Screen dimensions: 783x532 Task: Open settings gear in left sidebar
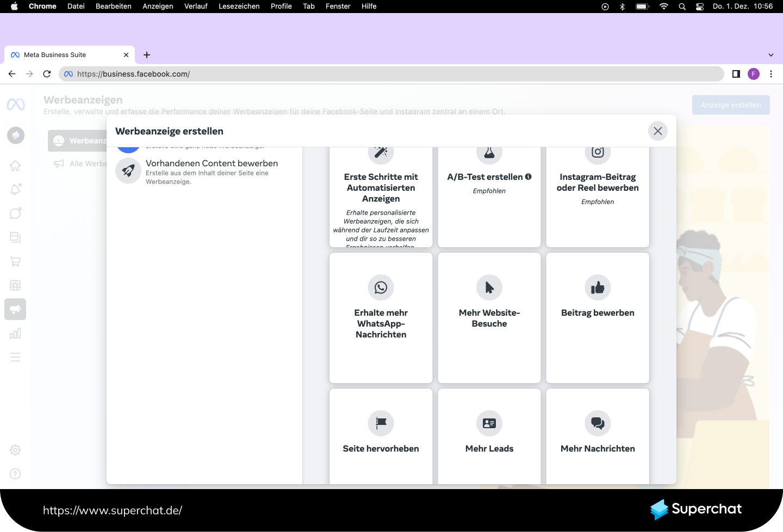[x=15, y=450]
